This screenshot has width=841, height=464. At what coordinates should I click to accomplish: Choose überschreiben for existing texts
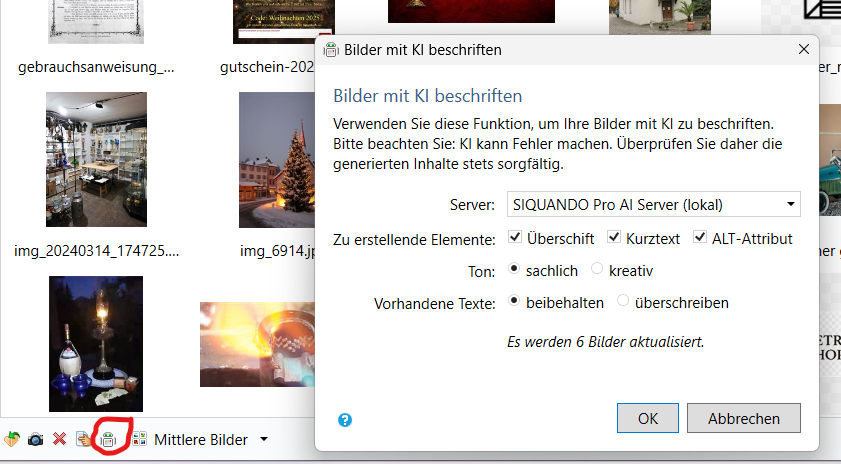(623, 300)
